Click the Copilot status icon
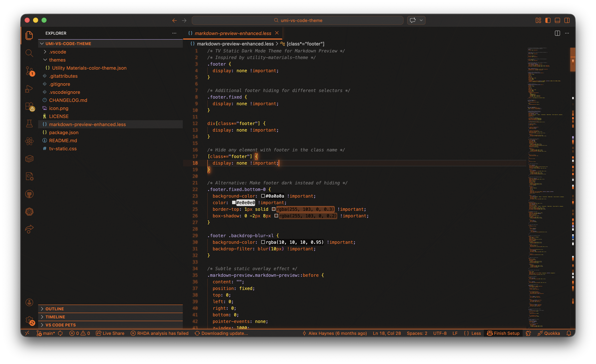The image size is (596, 364). tap(528, 333)
